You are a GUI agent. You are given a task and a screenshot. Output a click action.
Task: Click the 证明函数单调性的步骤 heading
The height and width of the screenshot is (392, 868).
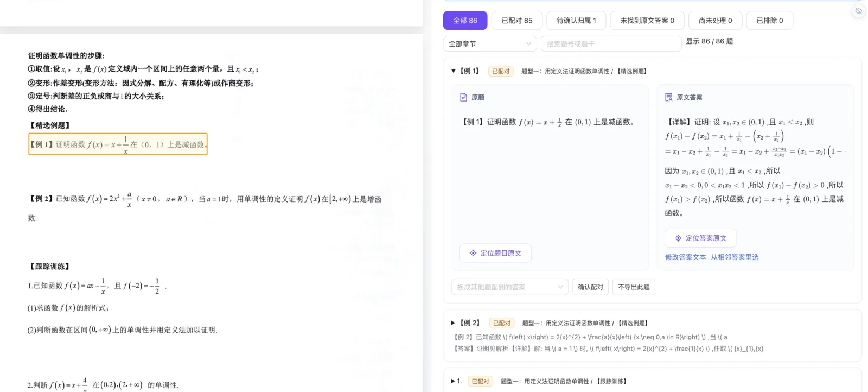pyautogui.click(x=66, y=55)
